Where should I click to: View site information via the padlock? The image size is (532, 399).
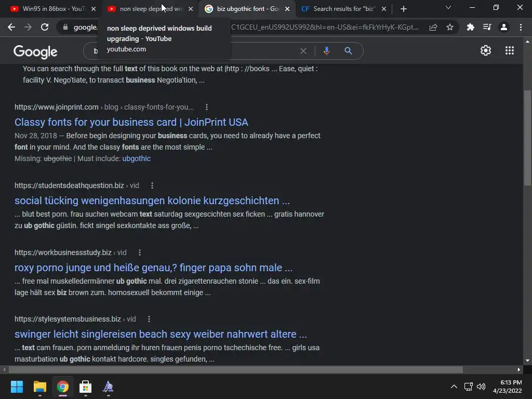coord(65,27)
